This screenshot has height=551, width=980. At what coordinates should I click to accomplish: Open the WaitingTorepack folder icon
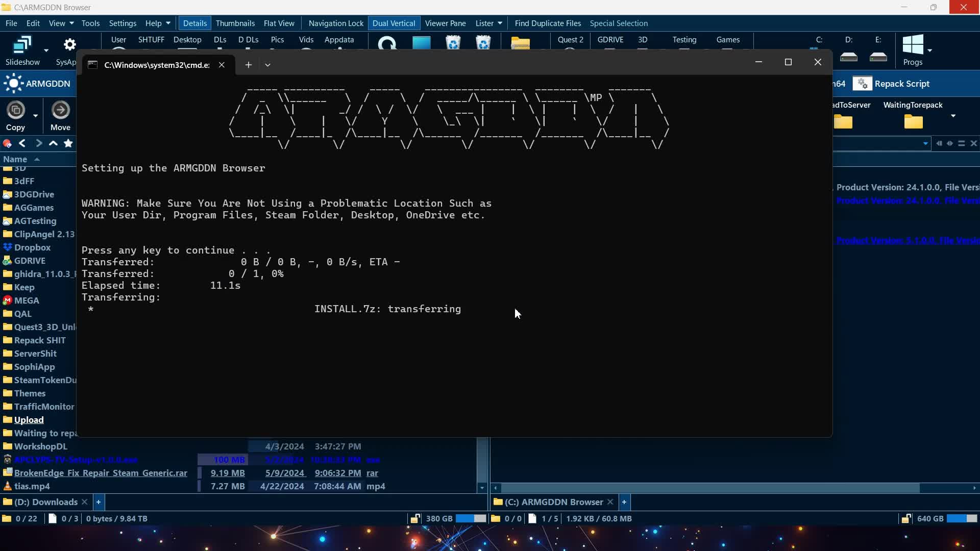pos(913,121)
